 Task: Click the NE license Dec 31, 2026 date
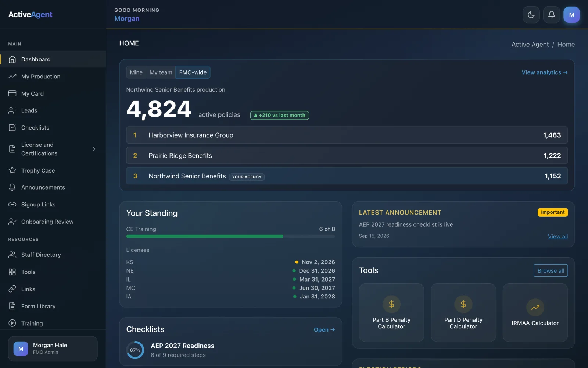317,271
